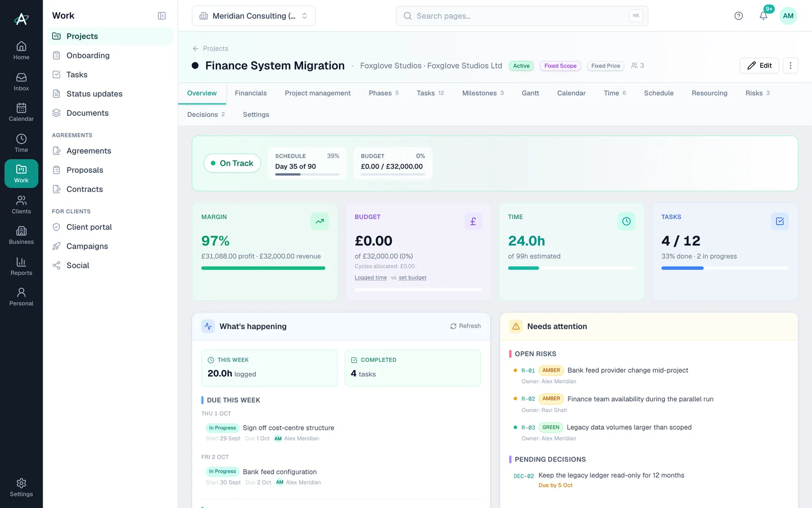Open the Bank feed configuration task
The image size is (812, 508).
280,472
